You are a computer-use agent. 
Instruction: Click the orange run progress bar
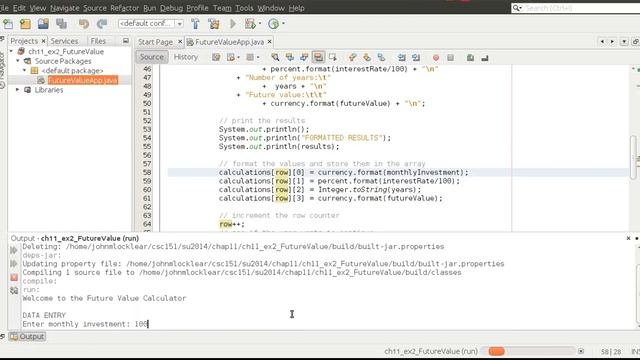(x=496, y=351)
